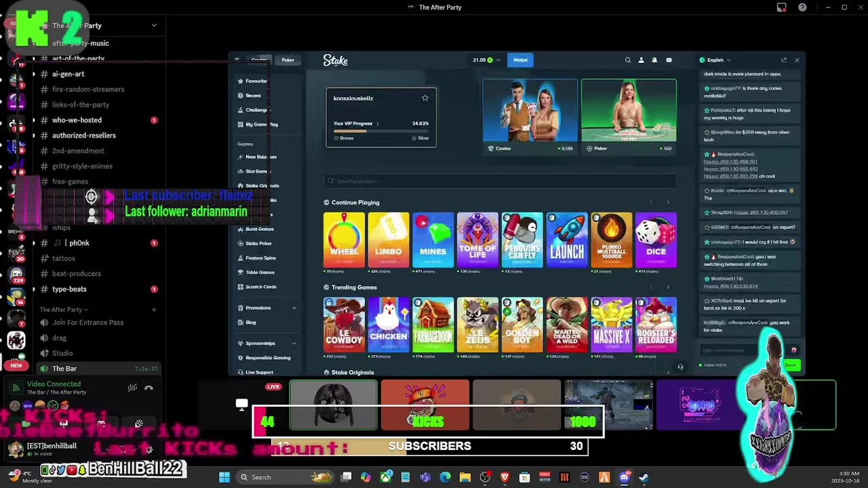868x488 pixels.
Task: Open Stake Poker sidebar item
Action: click(x=255, y=243)
